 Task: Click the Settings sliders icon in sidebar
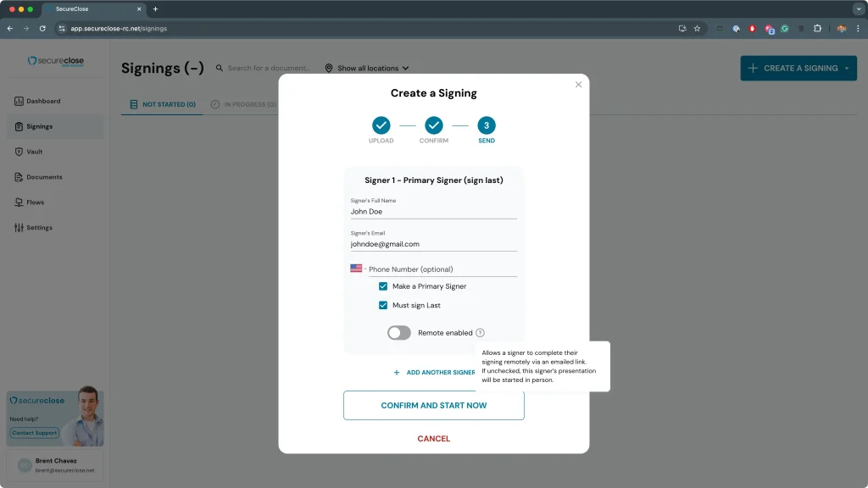tap(19, 228)
